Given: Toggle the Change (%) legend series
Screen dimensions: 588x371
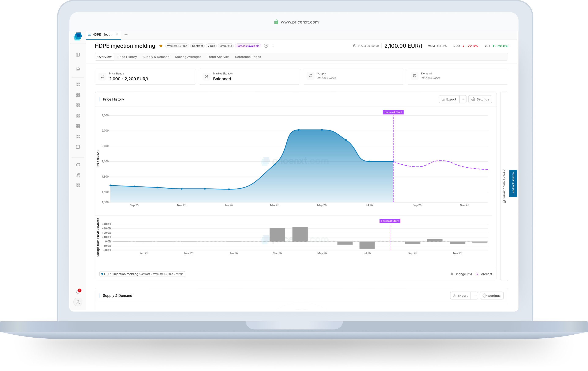Looking at the screenshot, I should (x=461, y=274).
